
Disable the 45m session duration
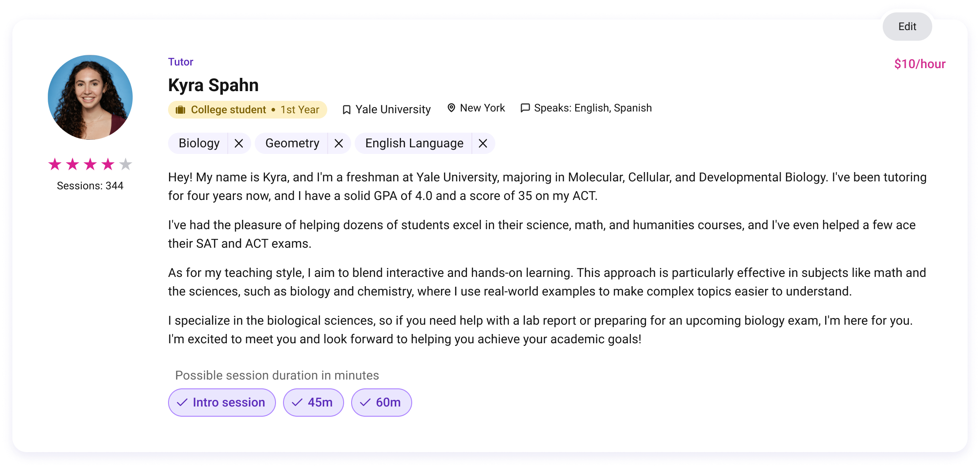[x=313, y=403]
